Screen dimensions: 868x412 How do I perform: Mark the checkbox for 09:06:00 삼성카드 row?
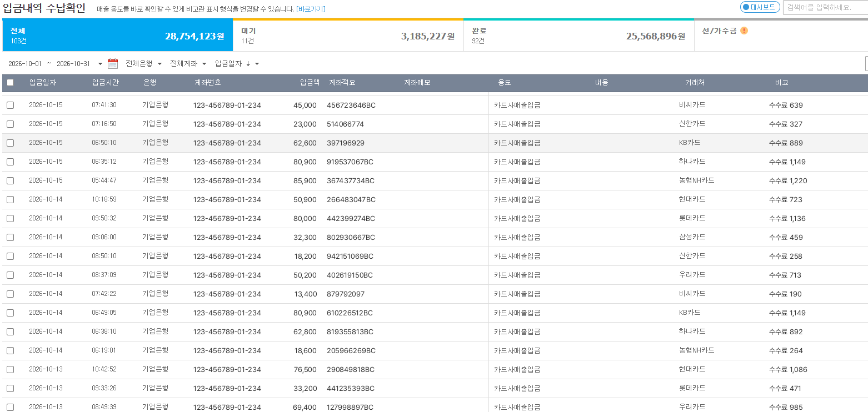10,237
